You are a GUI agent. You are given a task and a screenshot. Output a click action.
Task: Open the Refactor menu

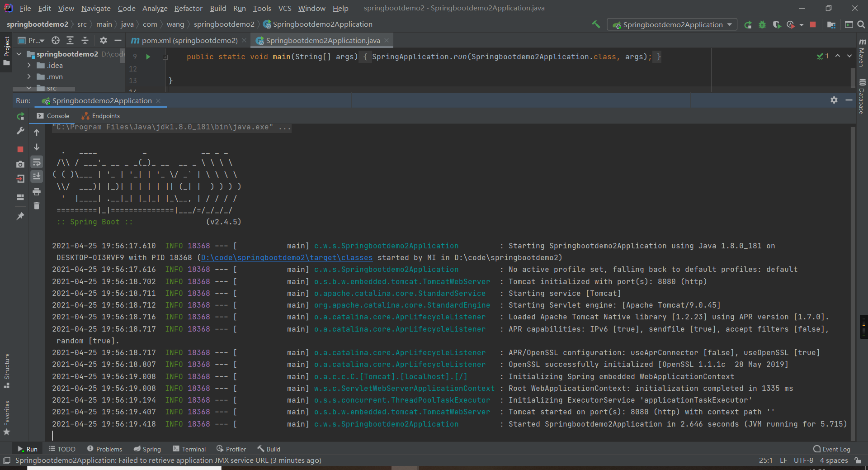pos(188,8)
